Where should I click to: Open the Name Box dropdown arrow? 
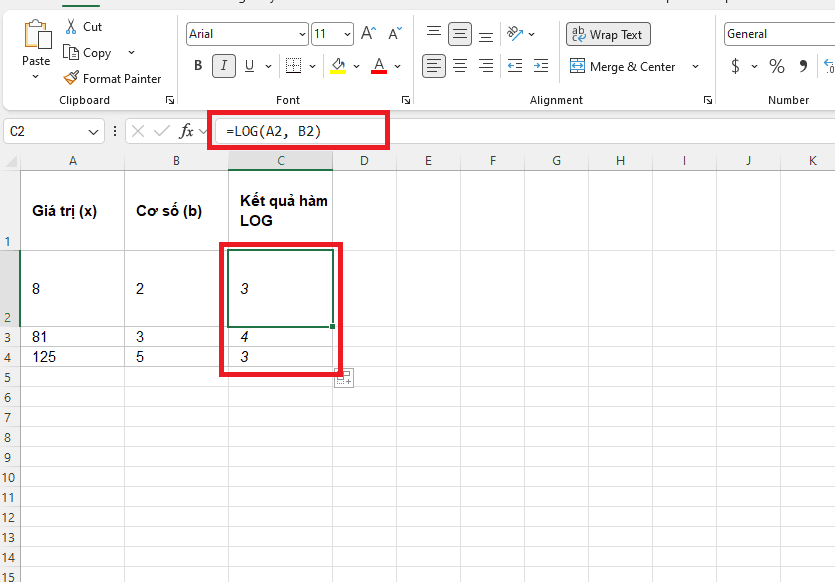93,132
